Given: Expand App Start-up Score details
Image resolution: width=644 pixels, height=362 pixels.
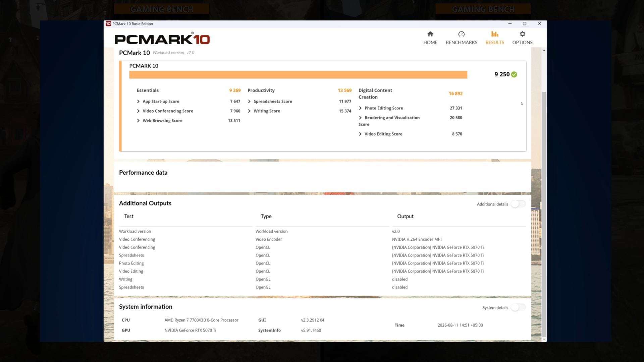Looking at the screenshot, I should (138, 101).
